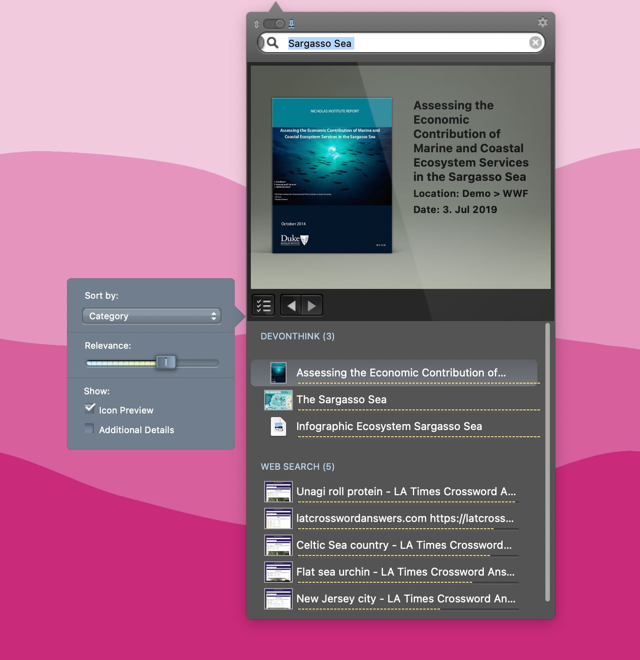640x660 pixels.
Task: Click the thumbnail beside Flat sea urchin
Action: 278,572
